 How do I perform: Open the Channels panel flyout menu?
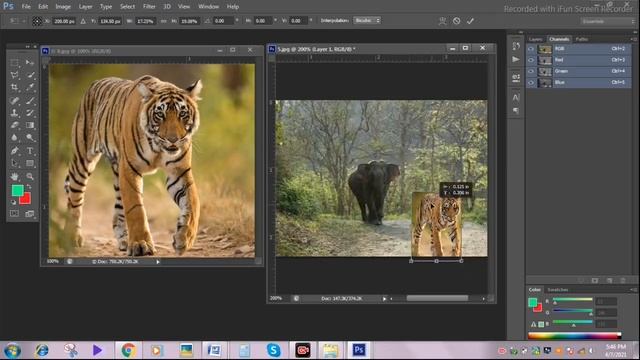[633, 39]
